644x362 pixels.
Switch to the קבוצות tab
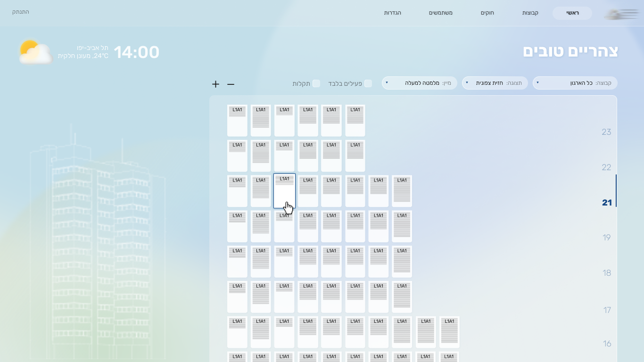tap(530, 13)
